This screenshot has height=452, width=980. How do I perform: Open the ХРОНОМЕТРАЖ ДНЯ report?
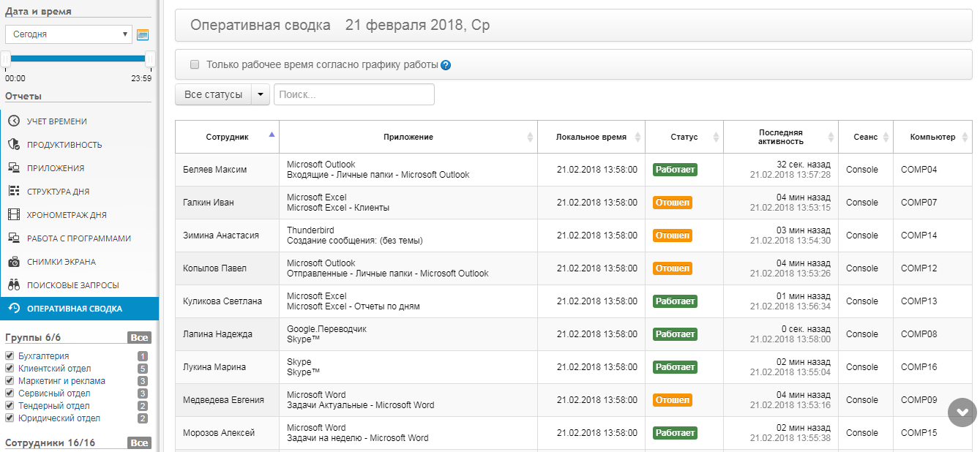pyautogui.click(x=67, y=215)
